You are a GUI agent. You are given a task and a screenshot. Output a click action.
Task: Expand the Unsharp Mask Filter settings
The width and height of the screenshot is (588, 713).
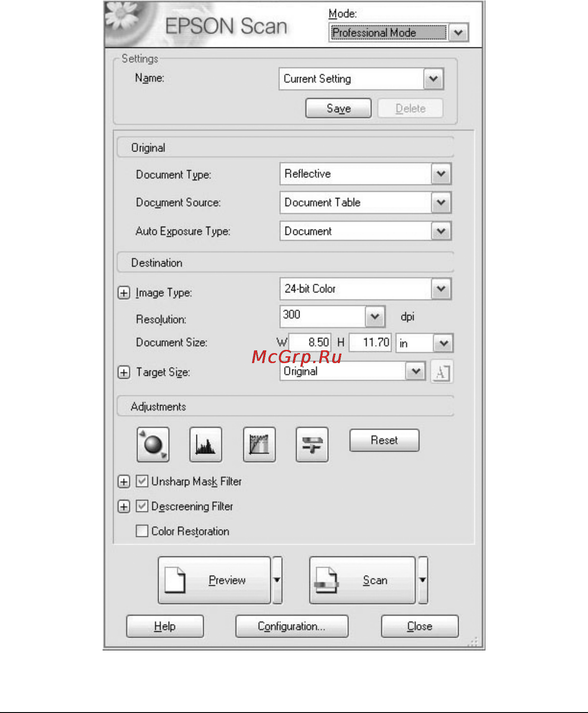[124, 481]
